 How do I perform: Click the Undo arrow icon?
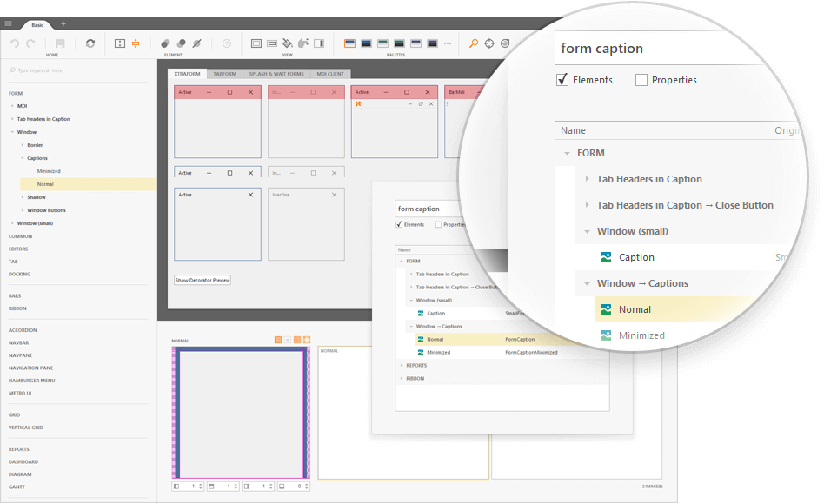(x=15, y=43)
